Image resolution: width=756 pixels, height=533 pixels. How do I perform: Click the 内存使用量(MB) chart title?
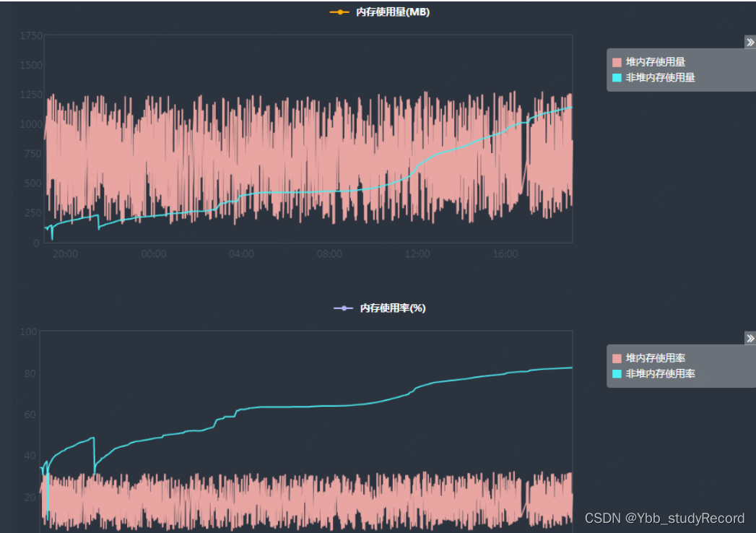393,12
